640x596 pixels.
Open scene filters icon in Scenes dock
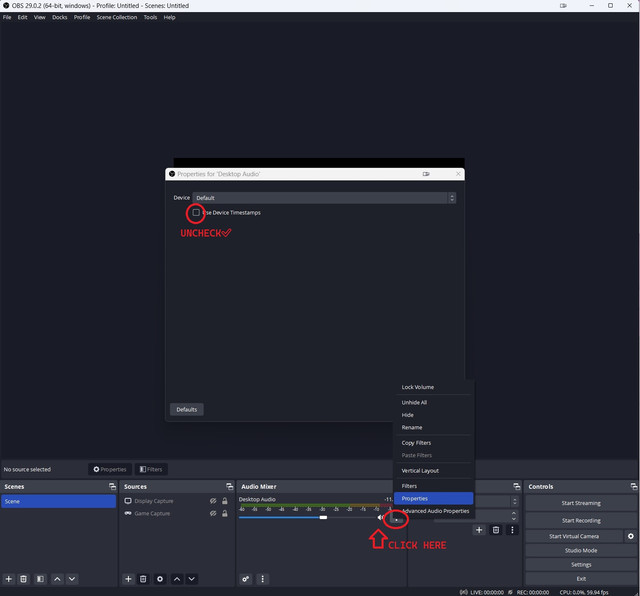[40, 578]
